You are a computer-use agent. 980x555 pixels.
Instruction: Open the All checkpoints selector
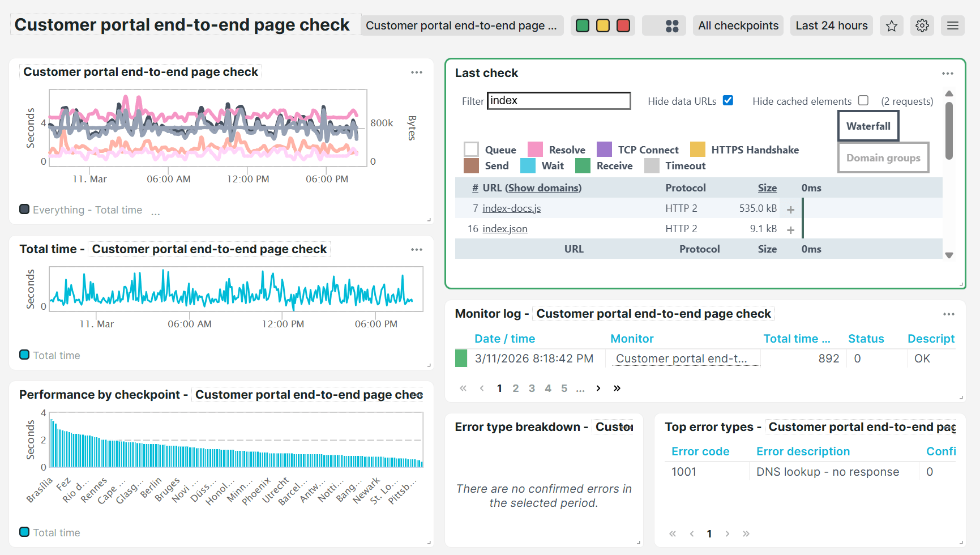coord(738,25)
